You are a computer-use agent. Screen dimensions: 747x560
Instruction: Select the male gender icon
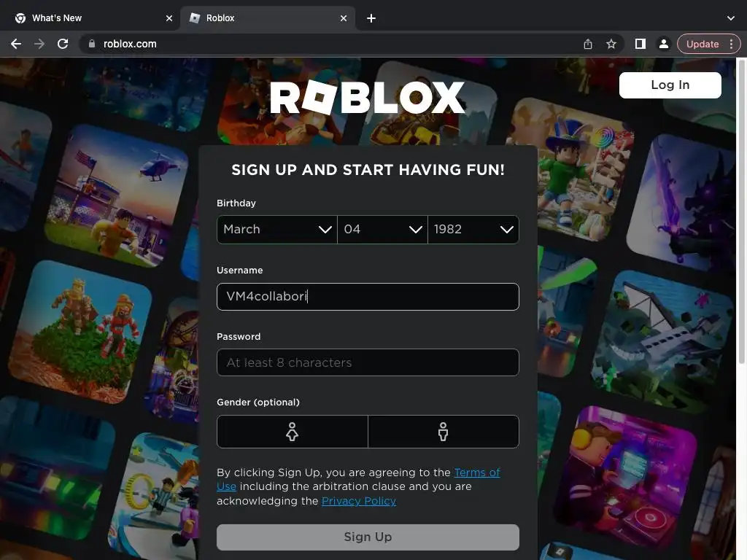[x=443, y=432]
